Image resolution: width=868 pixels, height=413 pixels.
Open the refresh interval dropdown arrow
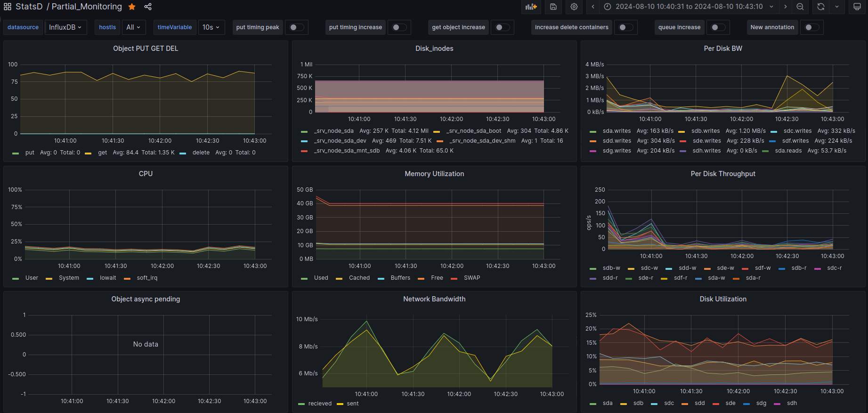coord(837,7)
